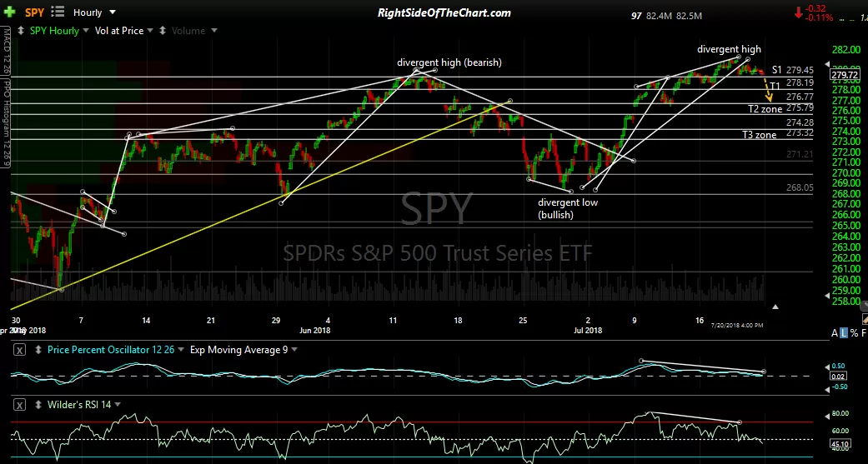Select the Wilder's RSI 14 label

80,406
